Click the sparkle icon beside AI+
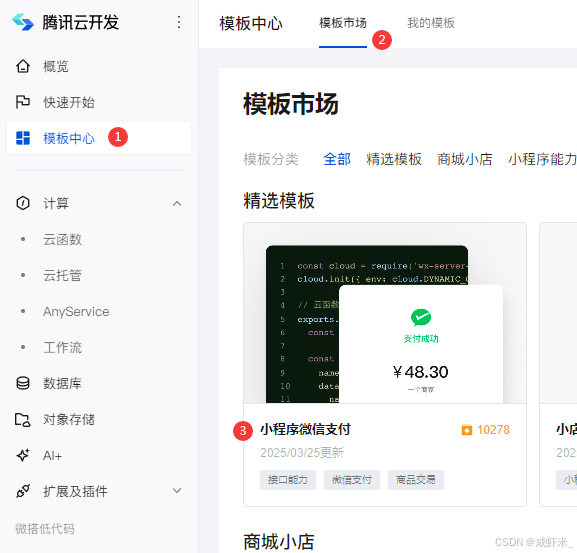 click(x=23, y=455)
